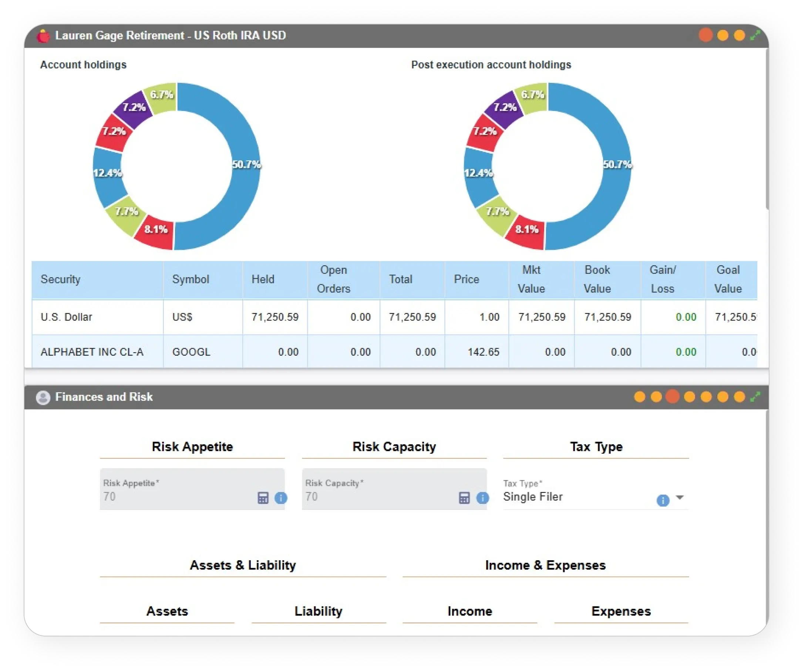Screen dimensions: 805x672
Task: Click the 50.7% blue segment in Account holdings chart
Action: point(246,165)
